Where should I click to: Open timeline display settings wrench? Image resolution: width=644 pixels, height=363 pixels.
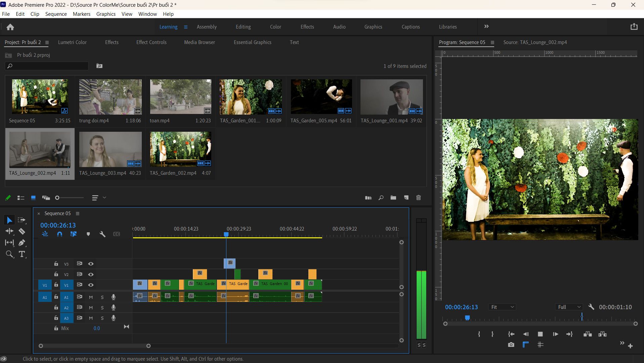[x=102, y=234]
